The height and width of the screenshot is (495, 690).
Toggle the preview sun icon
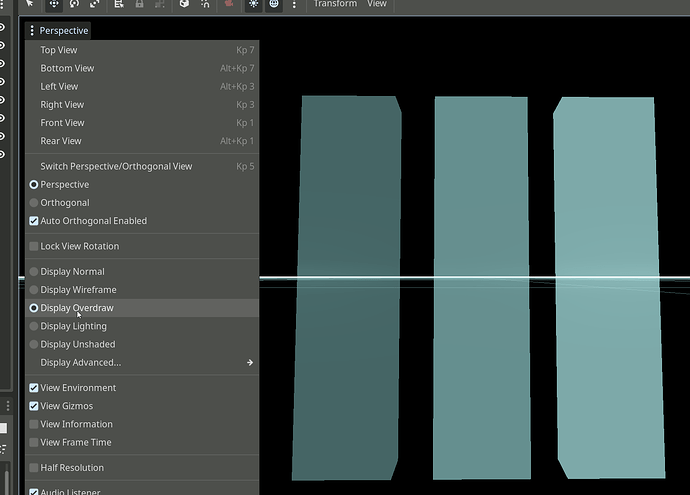253,4
